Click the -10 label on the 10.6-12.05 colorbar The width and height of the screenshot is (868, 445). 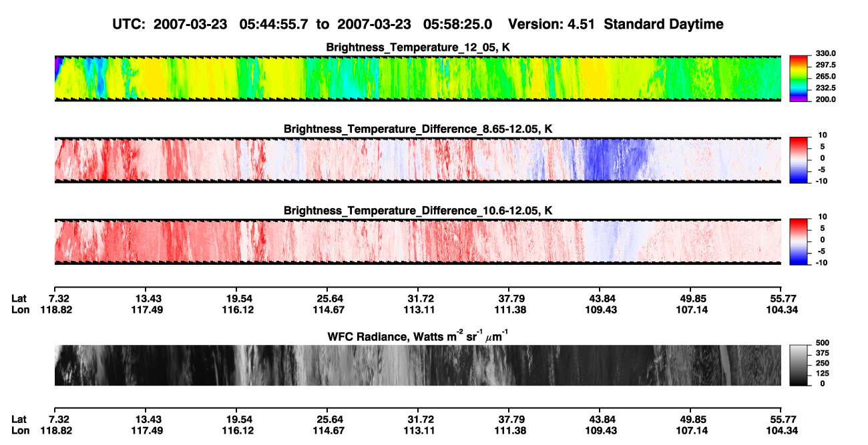click(x=821, y=263)
